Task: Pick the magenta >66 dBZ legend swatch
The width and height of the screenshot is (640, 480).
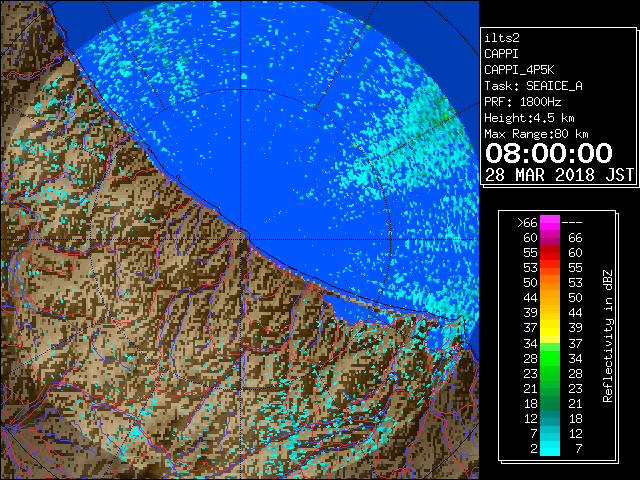Action: (550, 222)
